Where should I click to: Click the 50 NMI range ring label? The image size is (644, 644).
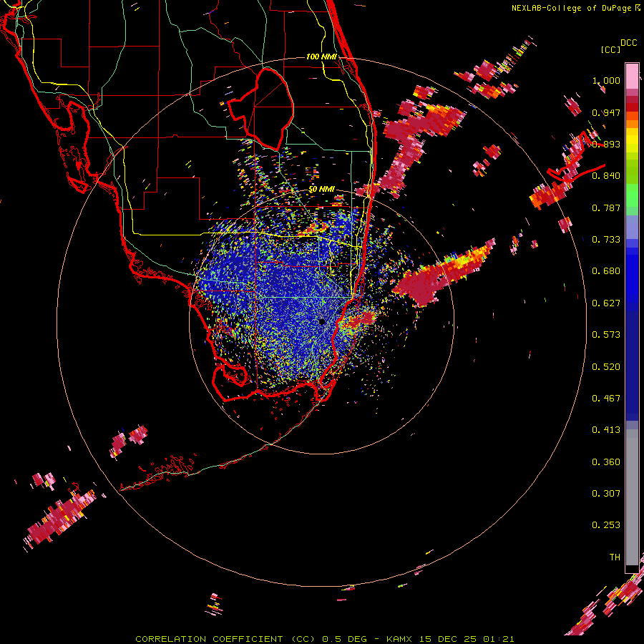tap(321, 190)
